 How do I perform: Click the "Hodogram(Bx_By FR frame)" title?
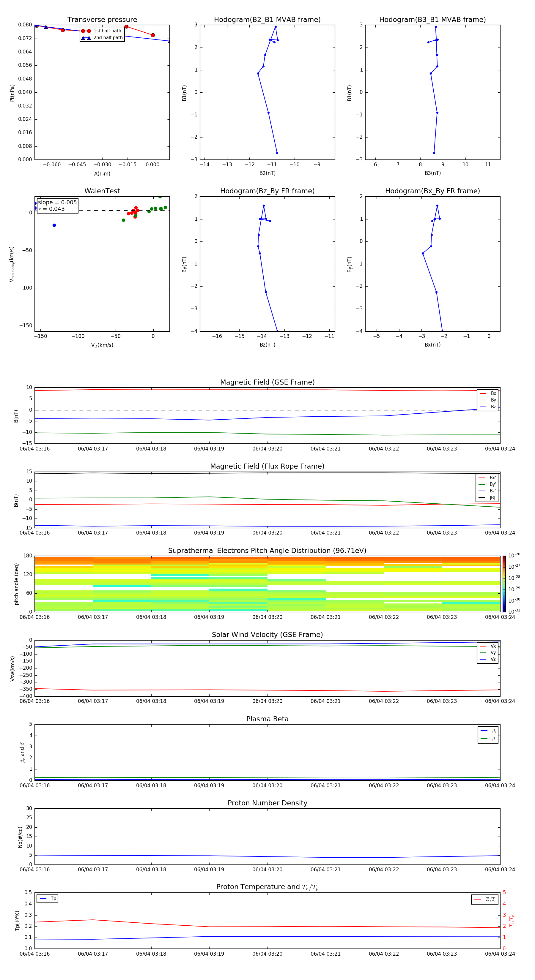[432, 191]
